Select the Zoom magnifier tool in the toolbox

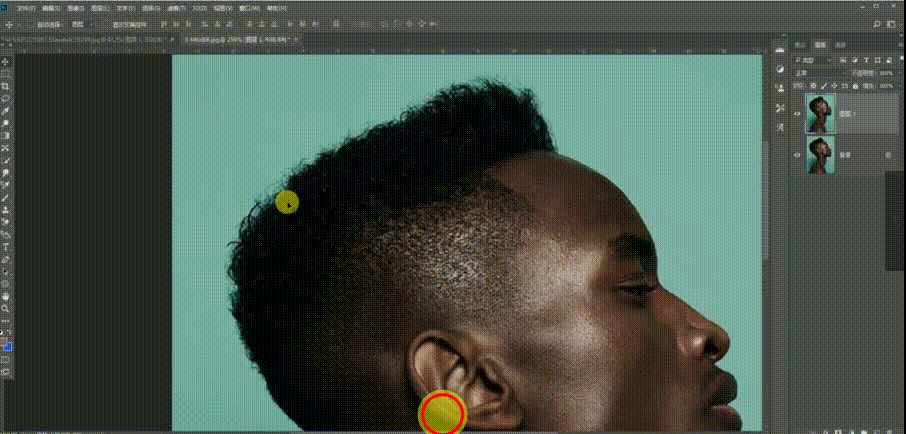[x=5, y=309]
